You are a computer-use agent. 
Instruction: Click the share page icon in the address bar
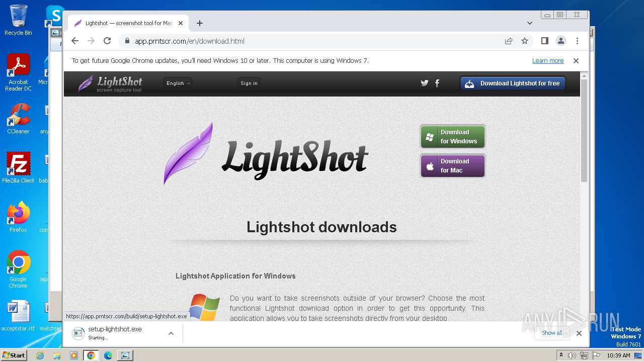click(509, 41)
